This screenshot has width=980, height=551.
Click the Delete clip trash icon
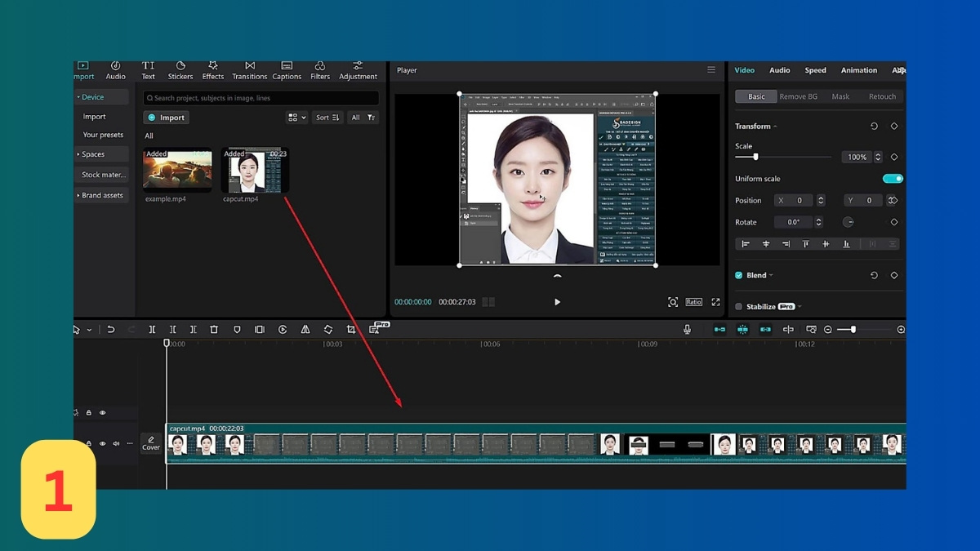pyautogui.click(x=214, y=329)
